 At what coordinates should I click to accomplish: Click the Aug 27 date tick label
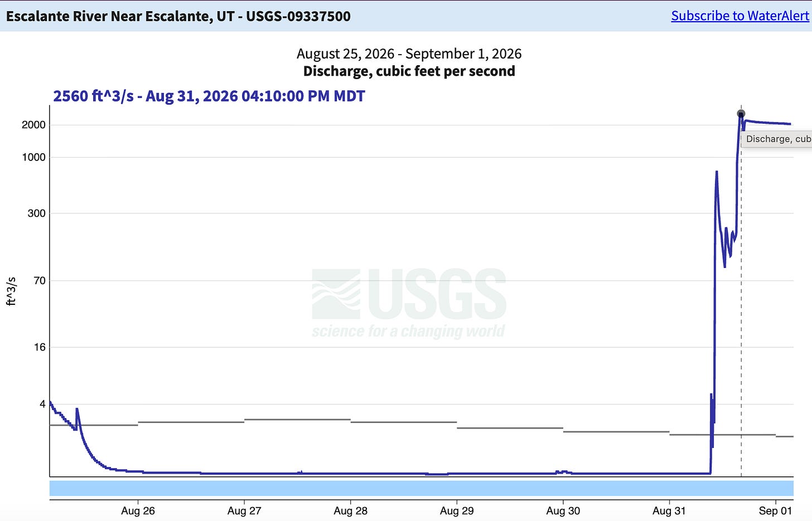click(x=244, y=510)
